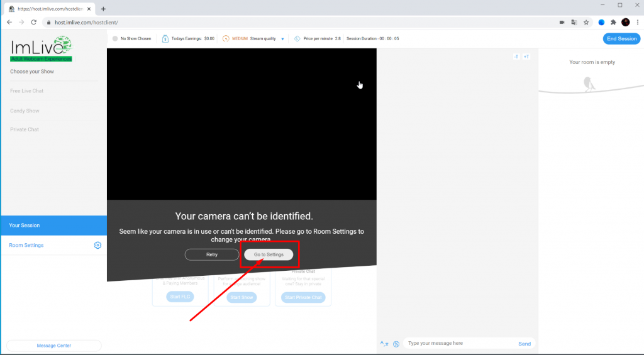Click the chat translate icon
644x355 pixels.
(384, 344)
